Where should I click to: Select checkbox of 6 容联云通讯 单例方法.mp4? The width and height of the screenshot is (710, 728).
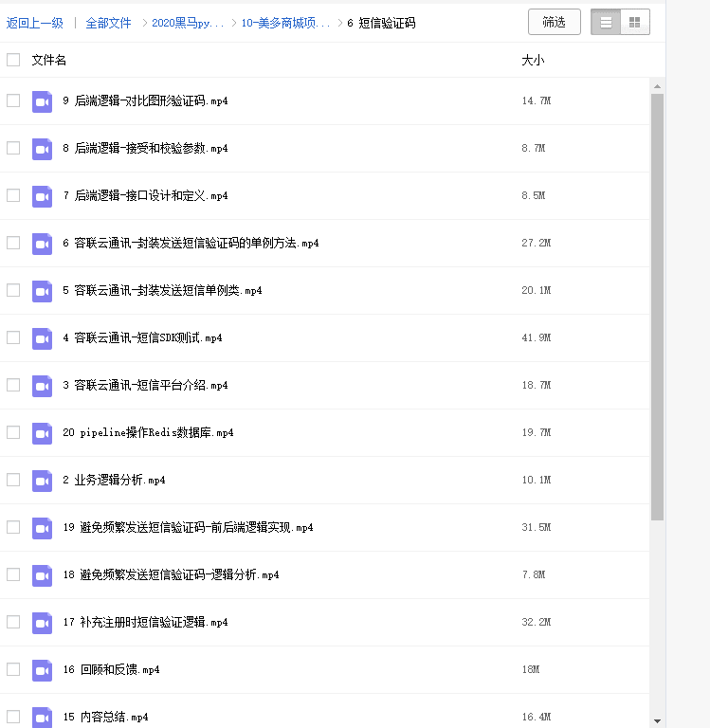(13, 243)
